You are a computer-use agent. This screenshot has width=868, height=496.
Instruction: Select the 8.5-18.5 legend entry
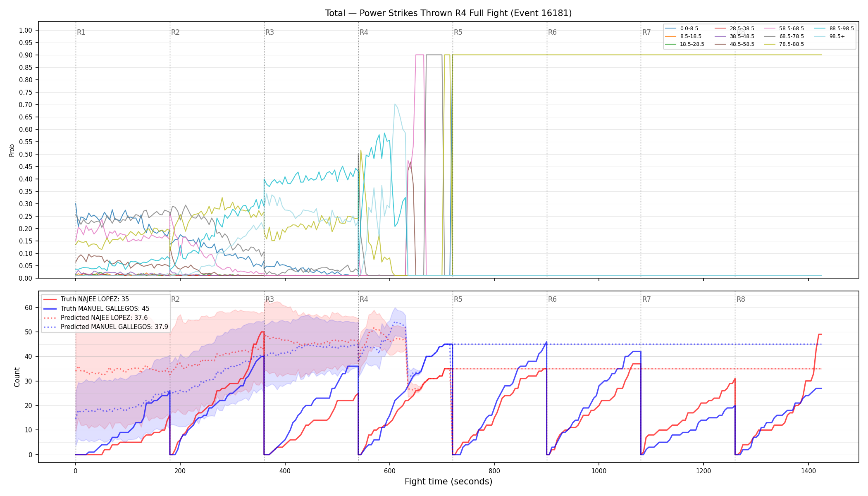[x=684, y=36]
